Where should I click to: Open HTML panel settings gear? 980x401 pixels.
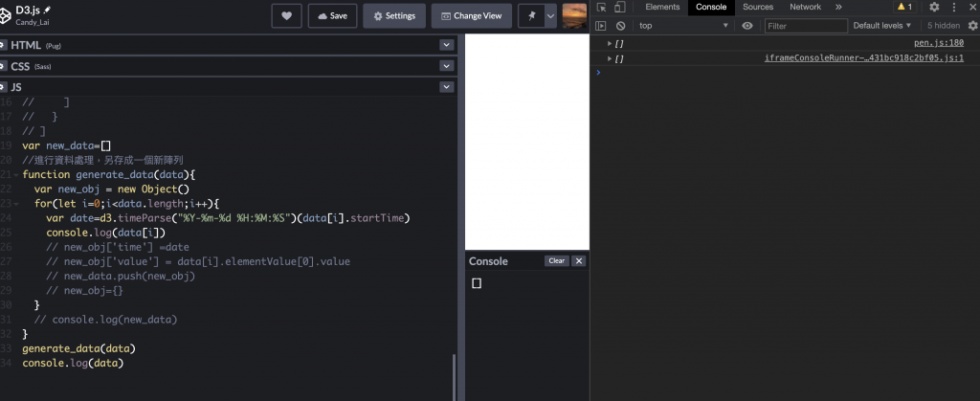(x=2, y=45)
